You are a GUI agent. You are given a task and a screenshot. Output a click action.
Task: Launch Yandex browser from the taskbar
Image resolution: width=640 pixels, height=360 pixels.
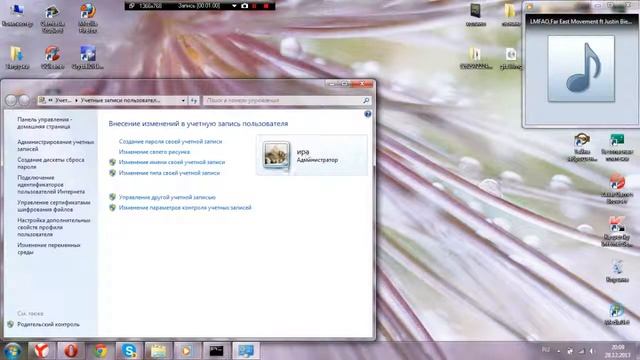(41, 351)
